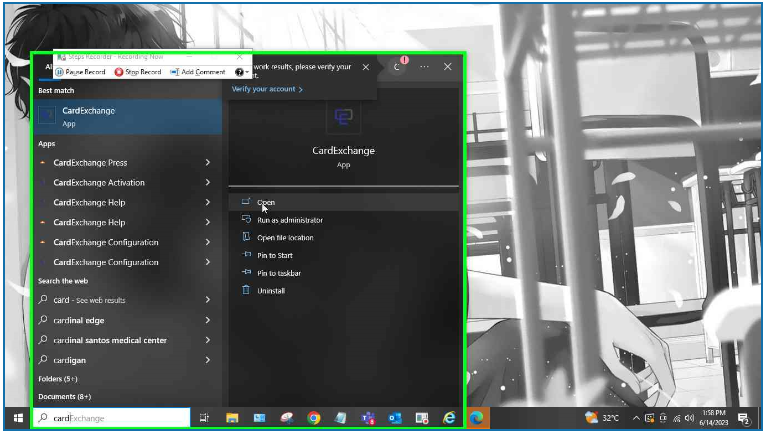
Task: Open Outlook from the taskbar
Action: coord(395,418)
